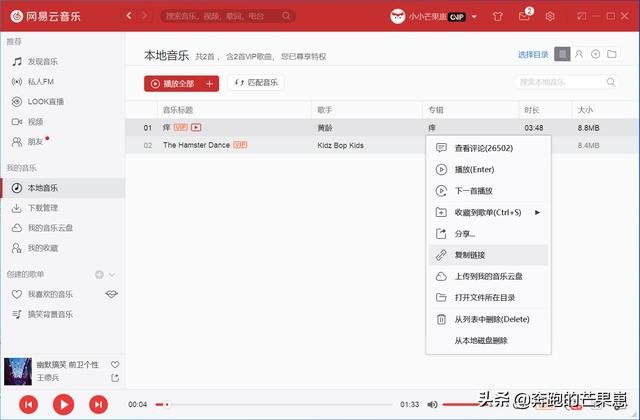Go back with the navigation arrow
640x420 pixels.
click(129, 16)
